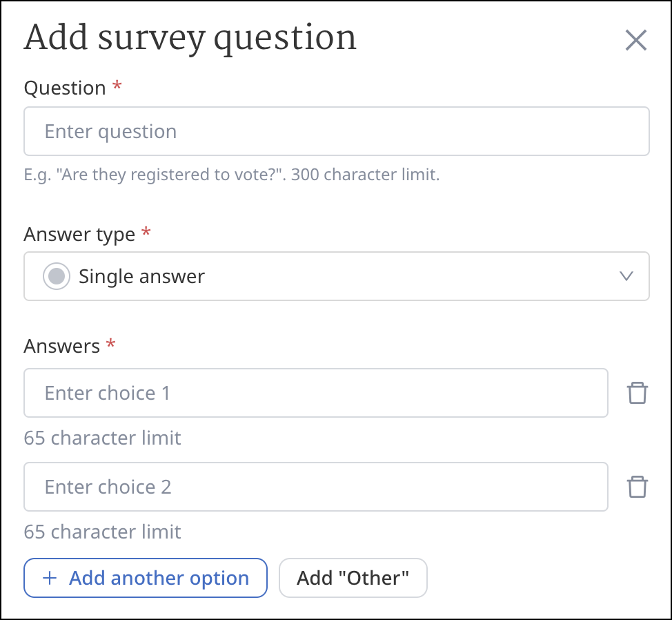
Task: Click the 65 character limit hint under choice 2
Action: click(x=102, y=532)
